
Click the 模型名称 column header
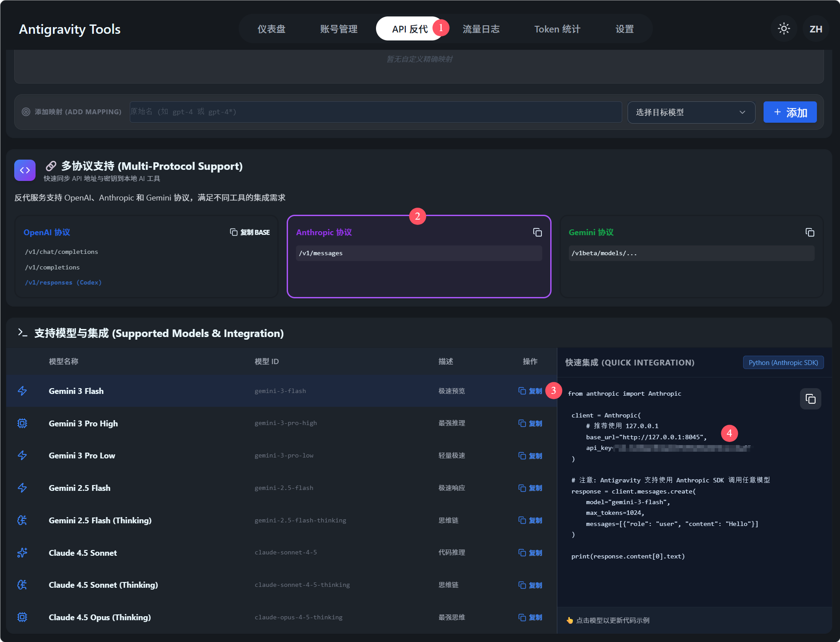point(64,361)
